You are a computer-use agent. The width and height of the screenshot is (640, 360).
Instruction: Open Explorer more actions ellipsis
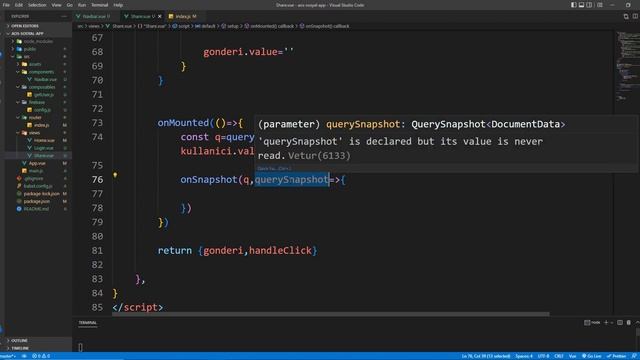pyautogui.click(x=64, y=16)
